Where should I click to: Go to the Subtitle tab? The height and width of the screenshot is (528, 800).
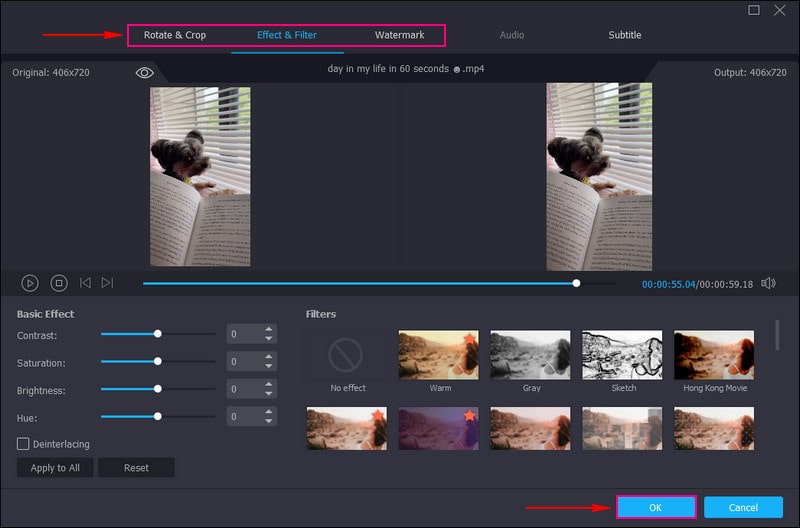click(625, 35)
